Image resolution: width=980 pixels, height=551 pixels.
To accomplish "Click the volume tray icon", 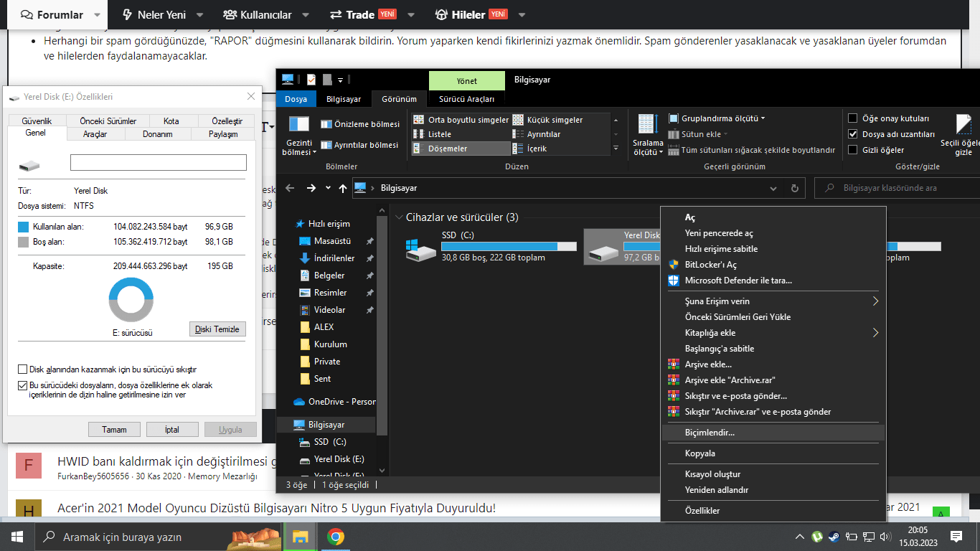I will coord(885,537).
